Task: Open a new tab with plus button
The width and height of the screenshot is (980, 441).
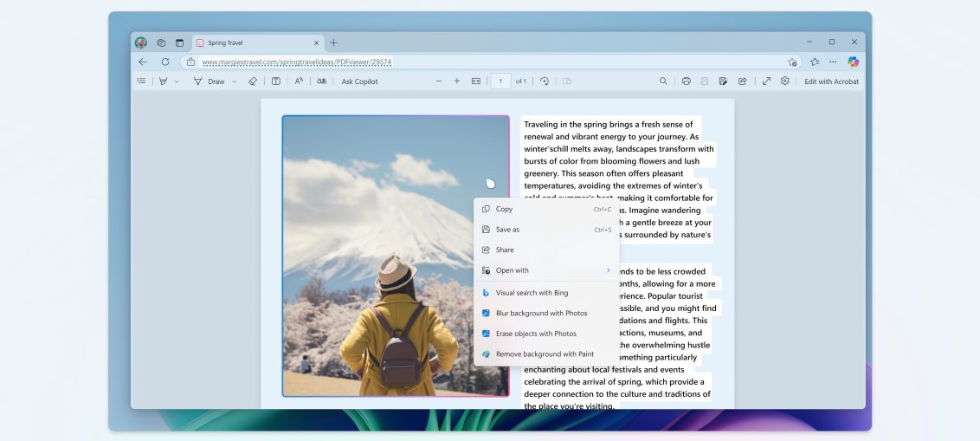Action: coord(334,42)
